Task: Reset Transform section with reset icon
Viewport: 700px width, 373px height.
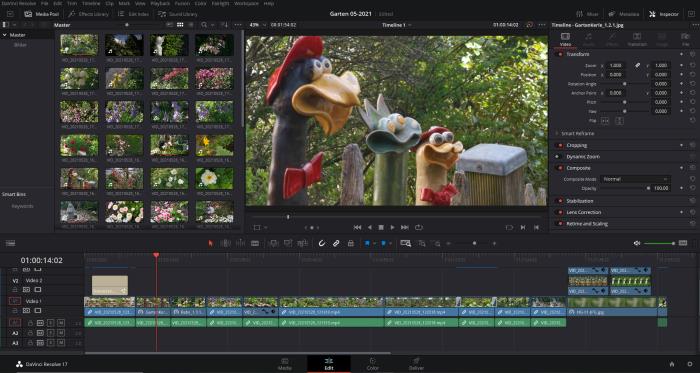Action: point(692,54)
